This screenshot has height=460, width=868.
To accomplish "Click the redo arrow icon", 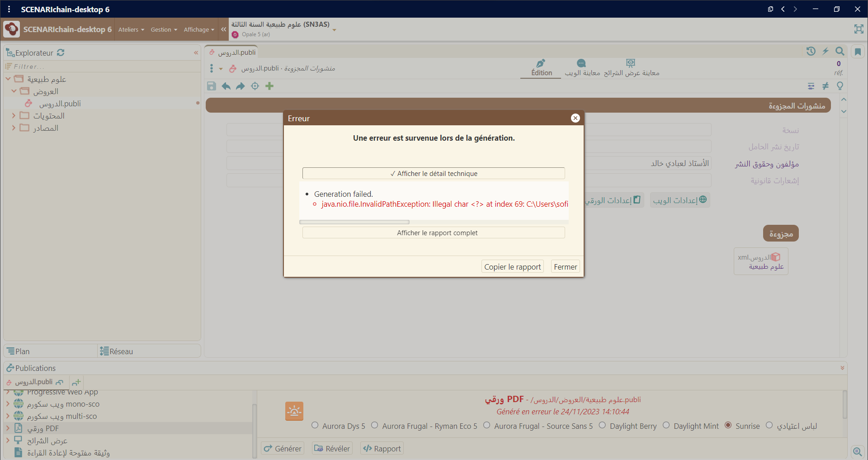I will pyautogui.click(x=241, y=86).
